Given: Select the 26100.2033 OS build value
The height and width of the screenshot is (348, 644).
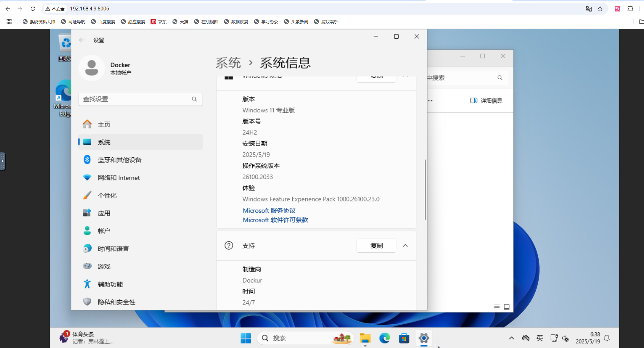Looking at the screenshot, I should click(258, 177).
